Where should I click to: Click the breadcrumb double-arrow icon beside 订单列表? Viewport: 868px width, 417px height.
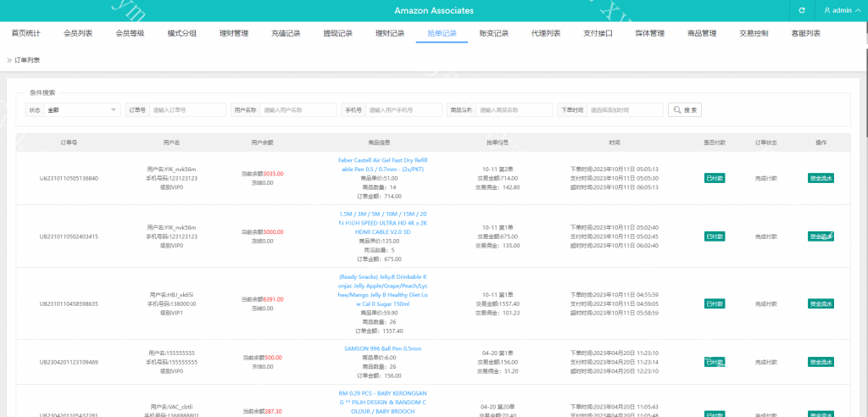9,60
